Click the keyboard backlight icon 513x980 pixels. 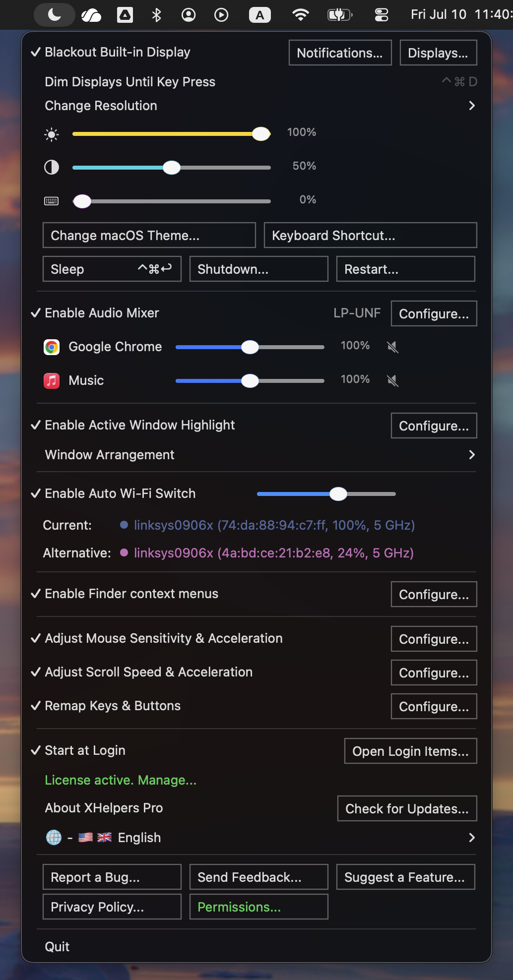(x=52, y=201)
